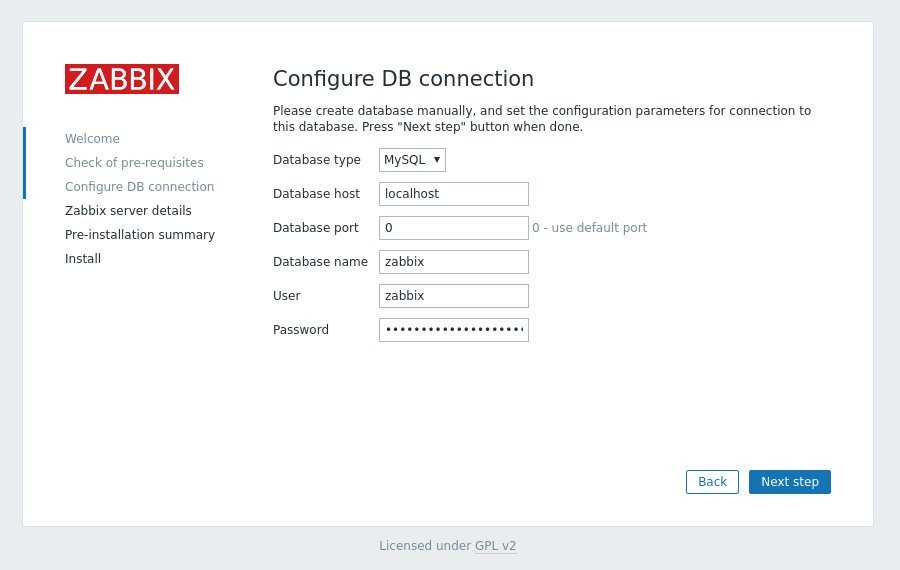Click into the Password field
Screen dimensions: 900x570
click(453, 330)
